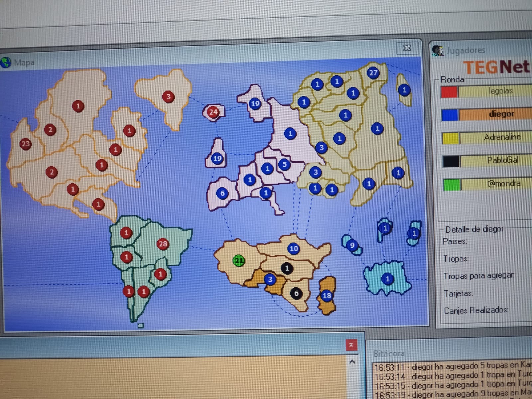
Task: Select the blue 10-troop army token
Action: [293, 248]
